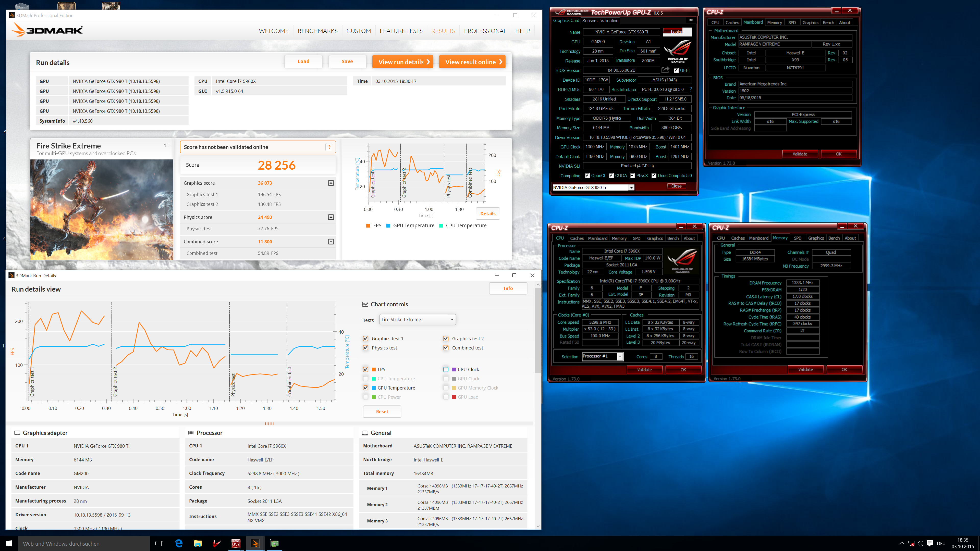Click the Fire Strike Extreme thumbnail image
980x551 pixels.
[102, 210]
